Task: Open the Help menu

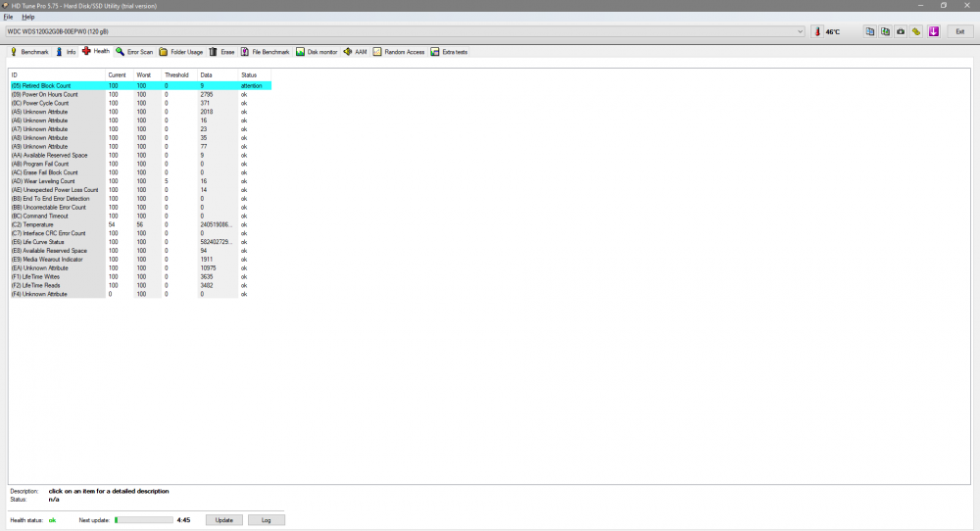Action: pyautogui.click(x=27, y=17)
